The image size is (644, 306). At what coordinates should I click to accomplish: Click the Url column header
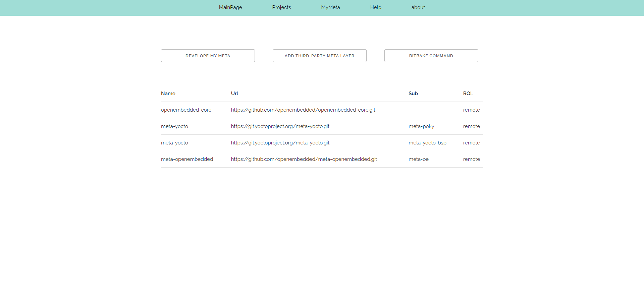[x=234, y=94]
